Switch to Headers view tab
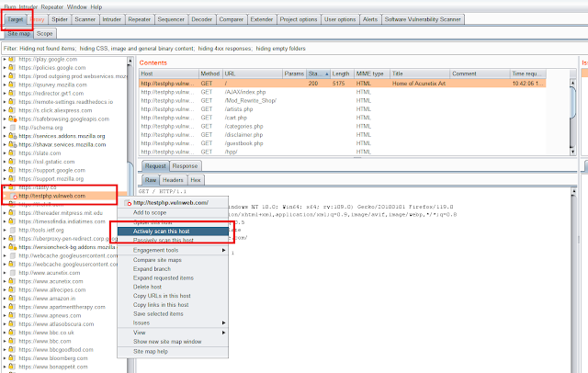Screen dimensions: 588x373 coord(173,180)
